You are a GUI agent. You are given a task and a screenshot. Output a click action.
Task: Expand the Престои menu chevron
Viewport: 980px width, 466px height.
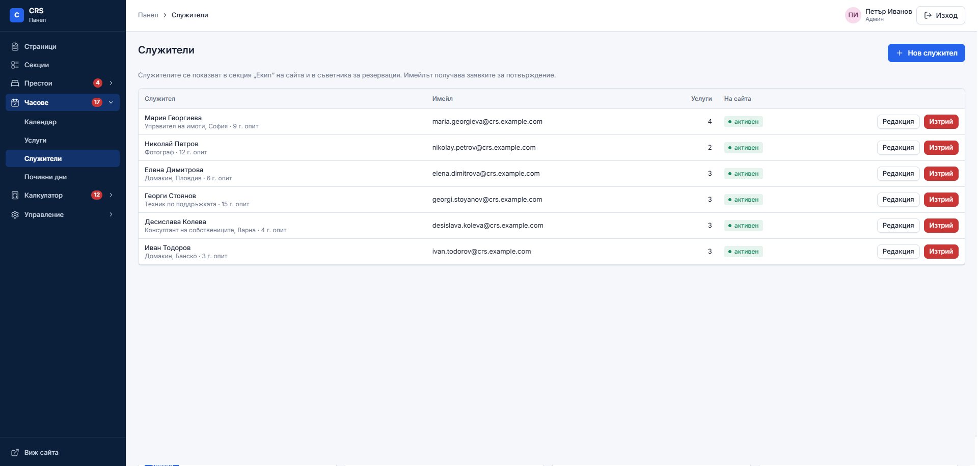click(111, 83)
